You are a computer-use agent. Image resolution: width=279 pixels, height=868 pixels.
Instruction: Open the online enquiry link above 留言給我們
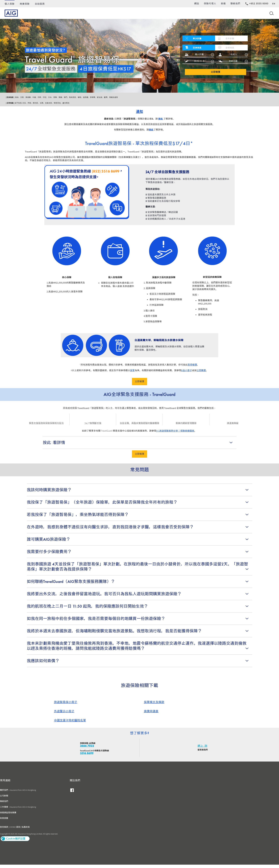202,746
